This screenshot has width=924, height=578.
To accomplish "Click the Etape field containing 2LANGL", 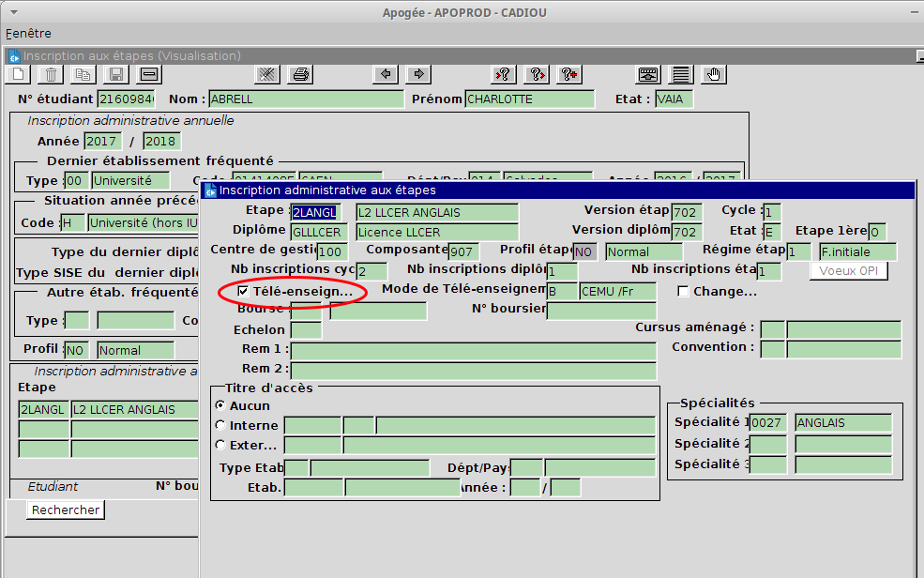I will (316, 212).
